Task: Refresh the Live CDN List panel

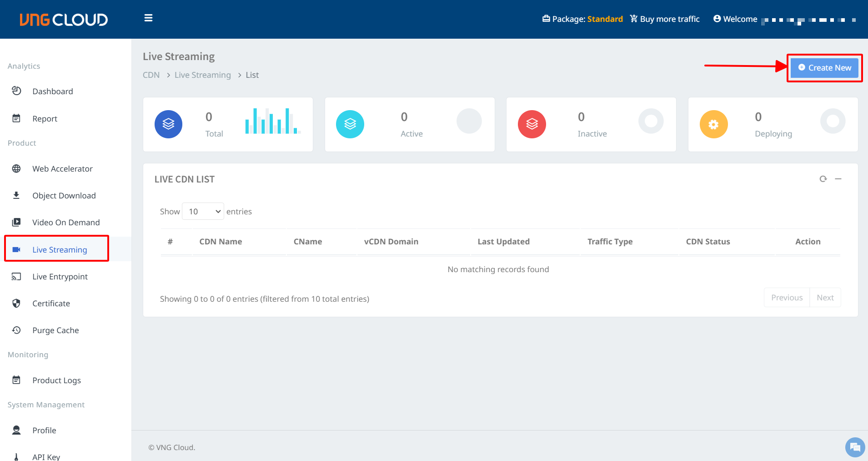Action: tap(823, 179)
